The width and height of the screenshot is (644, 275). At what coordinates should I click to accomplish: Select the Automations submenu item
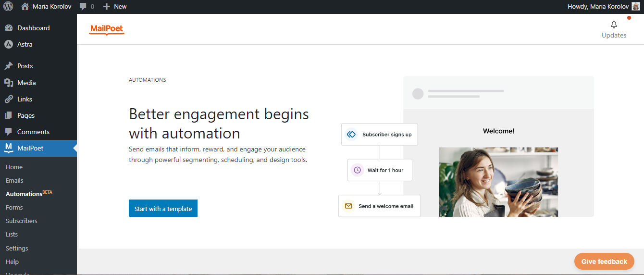tap(29, 194)
